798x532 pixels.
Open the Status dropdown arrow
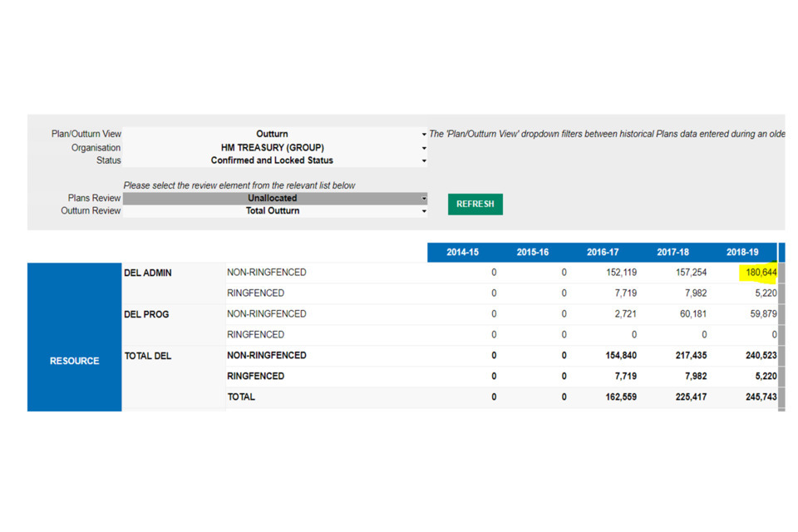(x=424, y=160)
